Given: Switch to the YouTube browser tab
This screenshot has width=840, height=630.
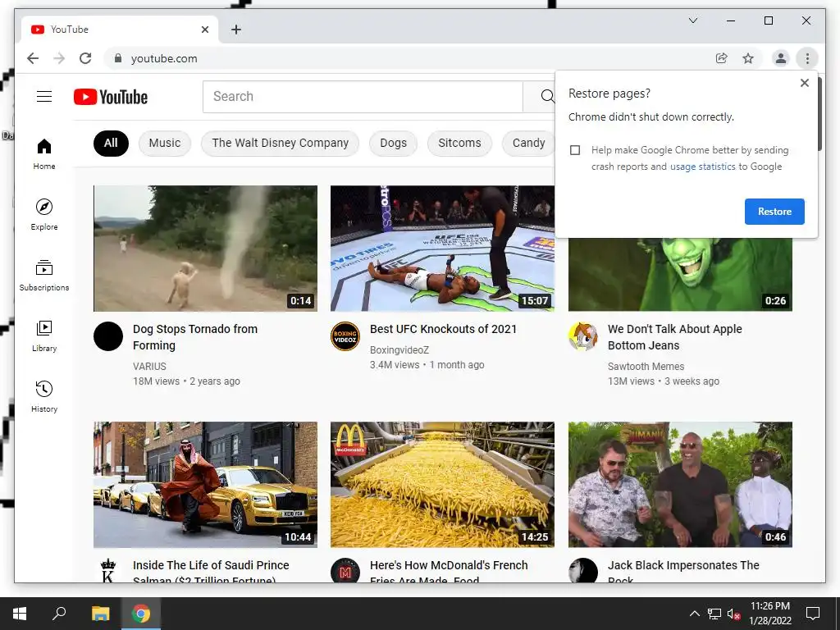Looking at the screenshot, I should [x=119, y=30].
